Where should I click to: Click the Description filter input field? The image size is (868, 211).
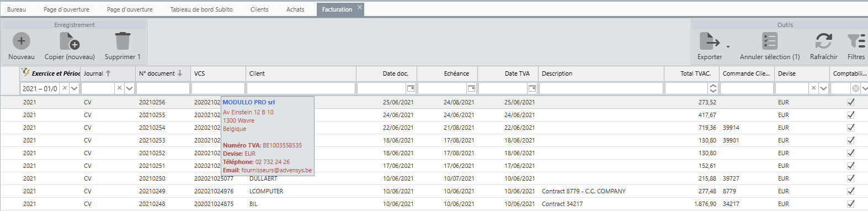tap(601, 88)
